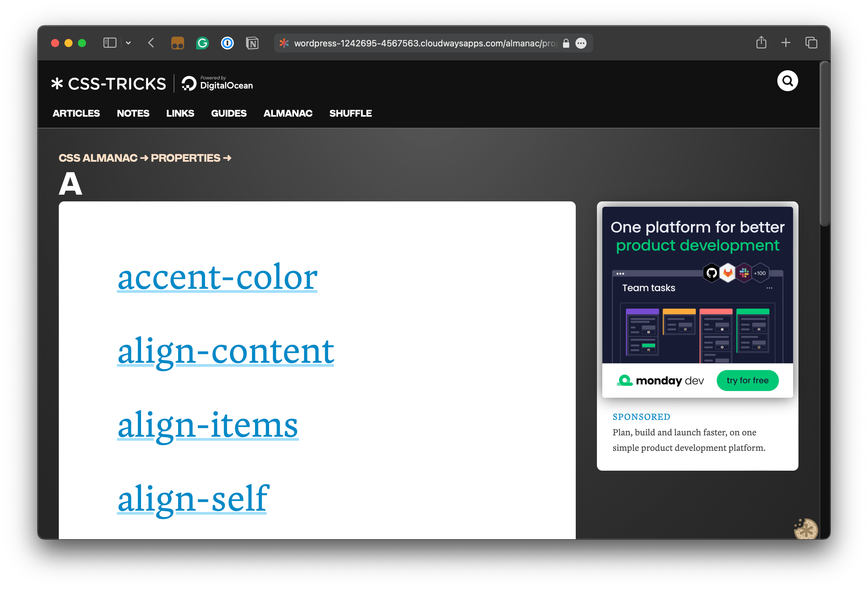This screenshot has height=589, width=868.
Task: Toggle the Safari sidebar
Action: pyautogui.click(x=110, y=43)
